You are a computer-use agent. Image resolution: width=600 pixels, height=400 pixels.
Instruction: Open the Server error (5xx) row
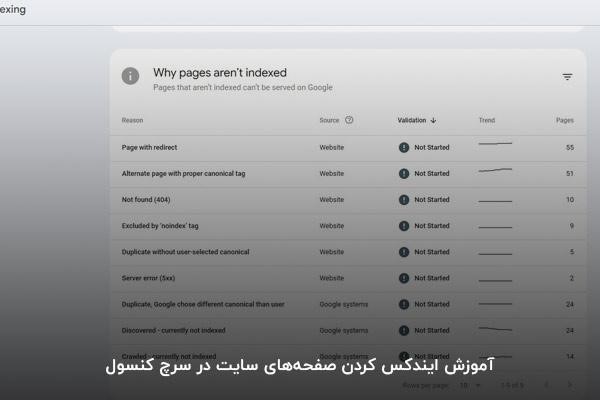tap(348, 278)
